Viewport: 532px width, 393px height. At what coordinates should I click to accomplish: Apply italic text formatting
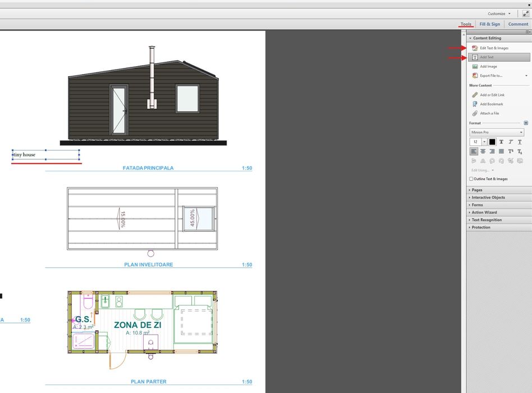511,142
